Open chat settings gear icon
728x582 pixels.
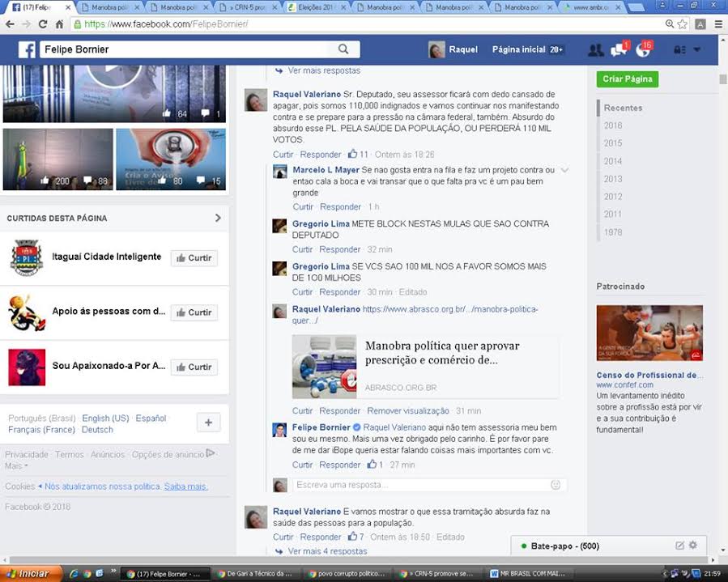click(x=693, y=546)
